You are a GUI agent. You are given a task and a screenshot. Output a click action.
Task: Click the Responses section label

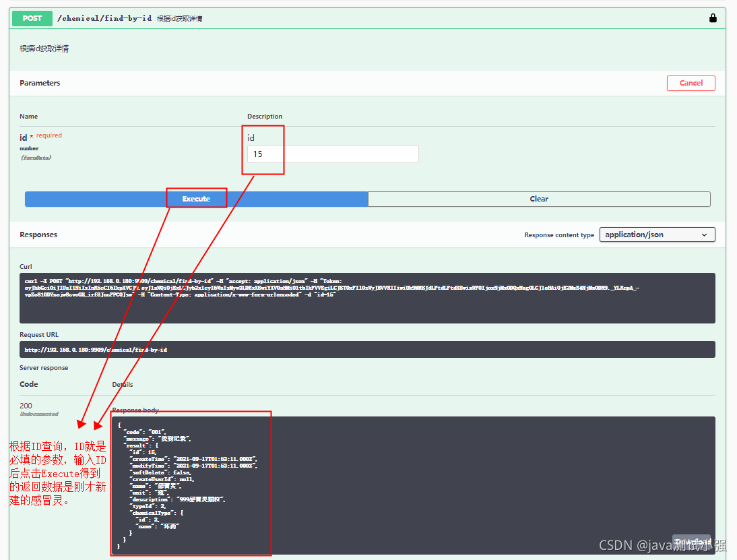(x=38, y=235)
